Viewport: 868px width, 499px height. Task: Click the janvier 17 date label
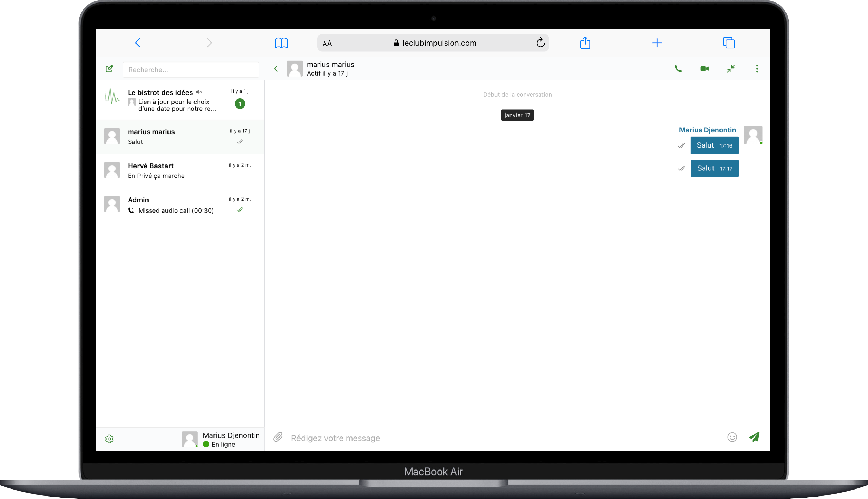click(517, 115)
